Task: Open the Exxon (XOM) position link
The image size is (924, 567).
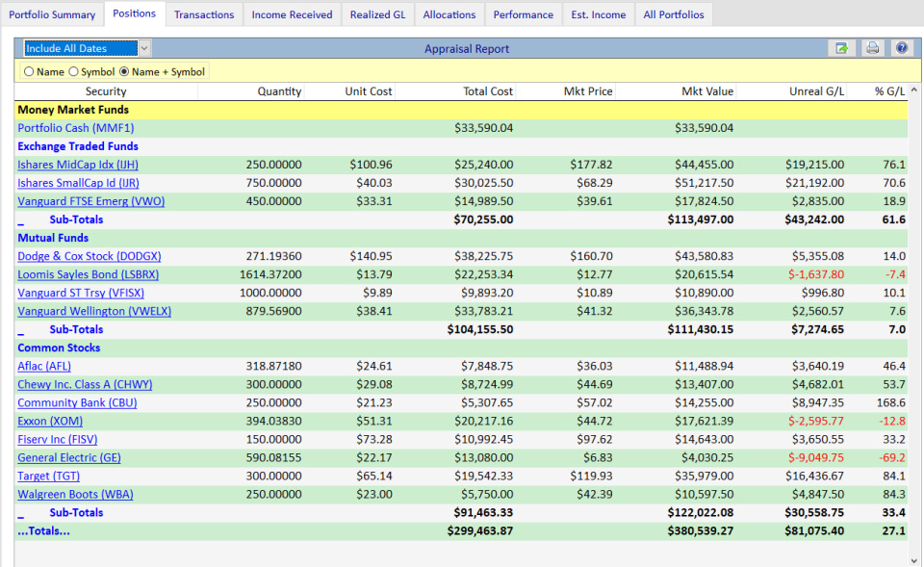Action: (49, 421)
